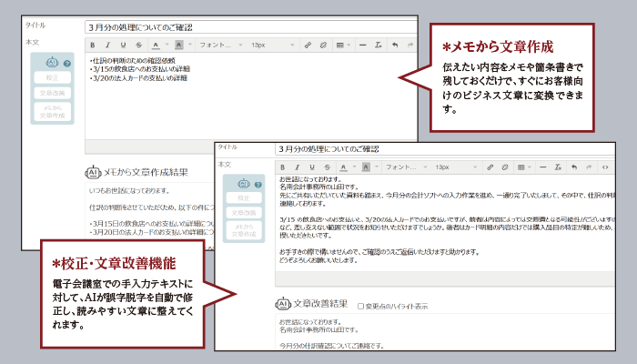
Task: Toggle strikethrough in the front window toolbar
Action: coord(327,167)
